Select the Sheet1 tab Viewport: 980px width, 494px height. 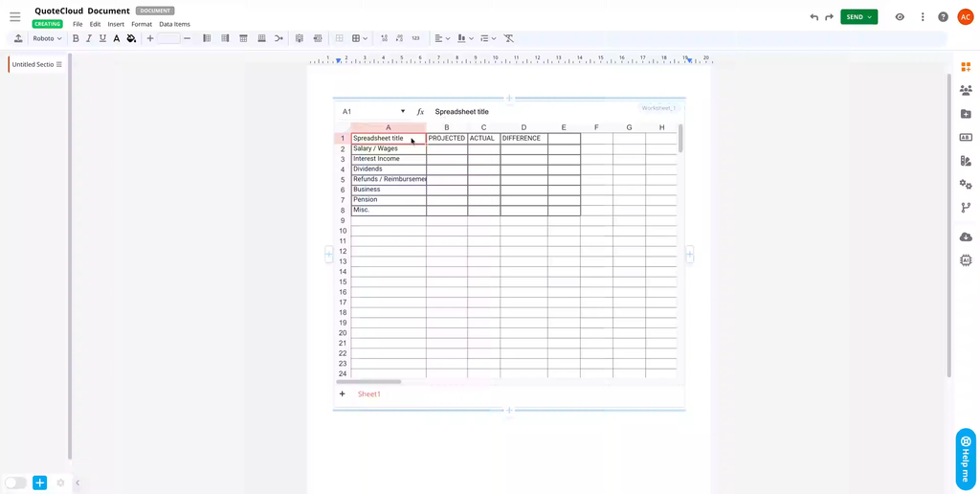(x=368, y=393)
